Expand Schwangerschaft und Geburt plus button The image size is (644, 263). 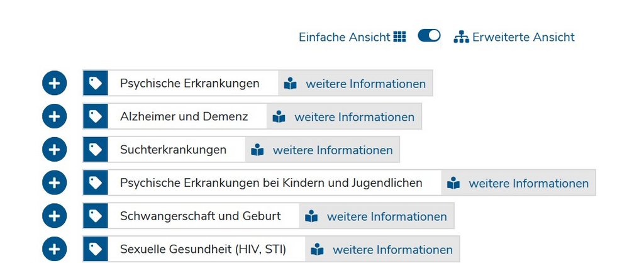[54, 216]
